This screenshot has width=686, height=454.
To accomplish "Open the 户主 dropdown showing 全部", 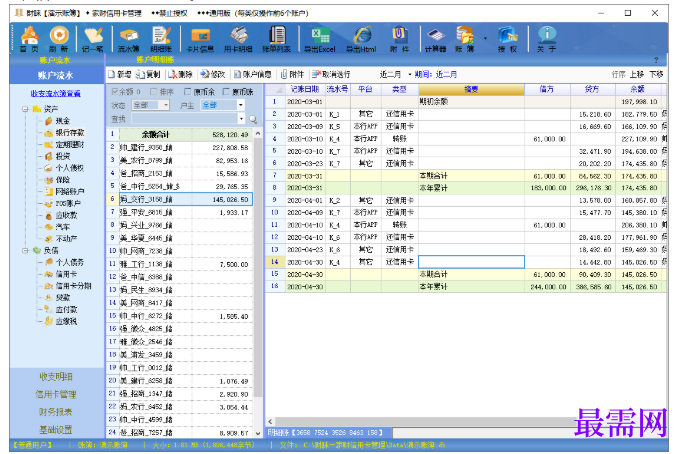I will click(x=222, y=105).
